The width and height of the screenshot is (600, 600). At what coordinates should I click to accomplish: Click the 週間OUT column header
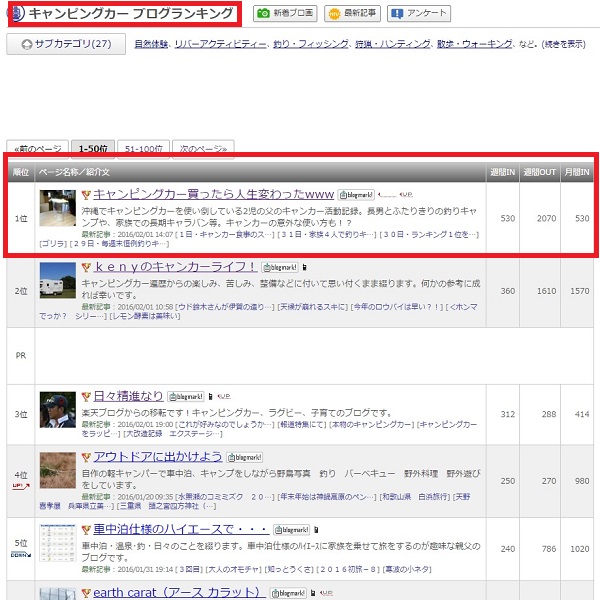tap(540, 172)
